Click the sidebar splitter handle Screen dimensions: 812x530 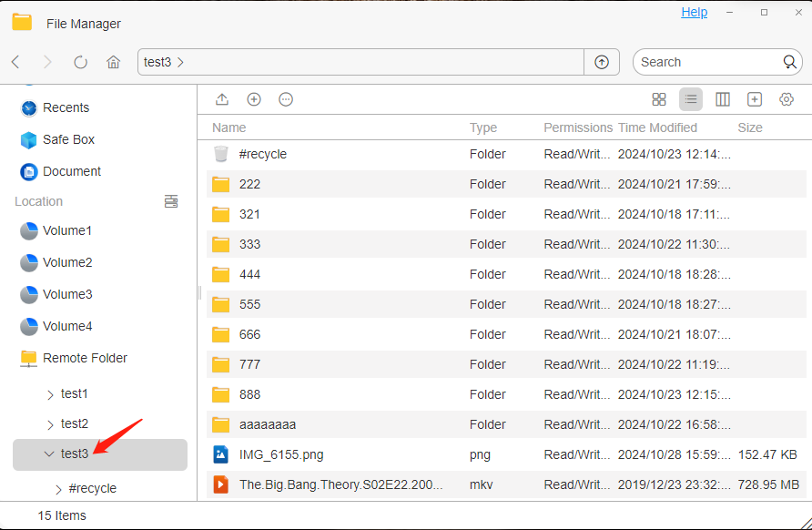tap(199, 292)
